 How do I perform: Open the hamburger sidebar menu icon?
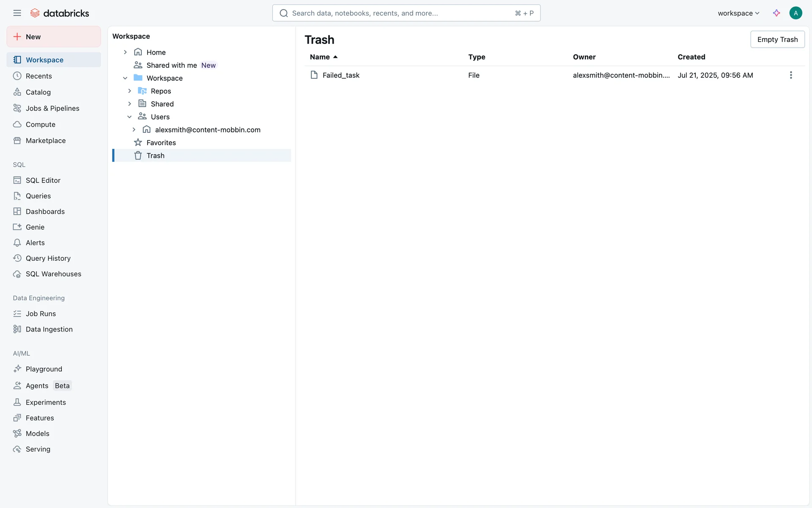[17, 13]
